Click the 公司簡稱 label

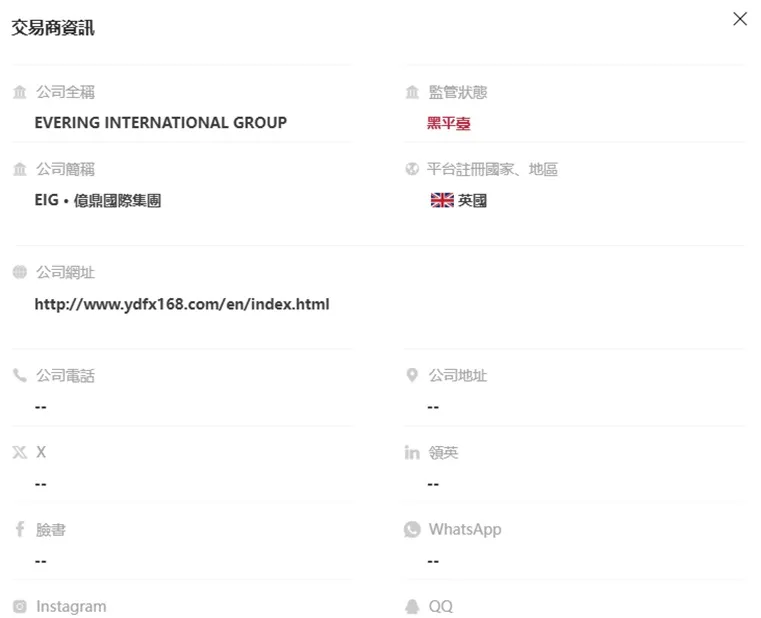pyautogui.click(x=66, y=169)
